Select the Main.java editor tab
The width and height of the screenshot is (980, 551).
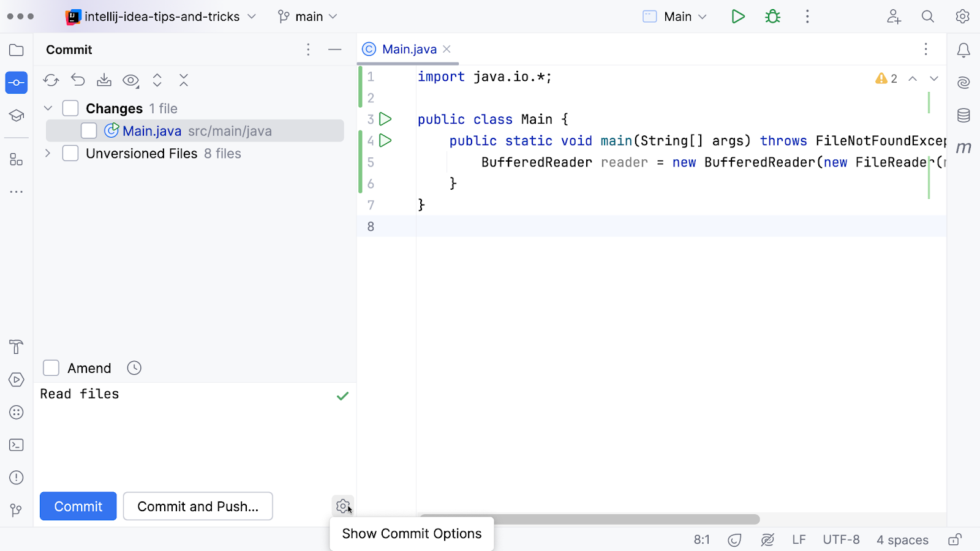(409, 50)
